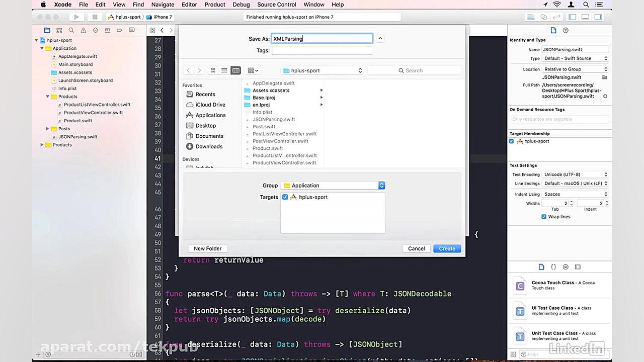Open the Breakpoint navigator icon
This screenshot has height=362, width=644.
coord(119,30)
